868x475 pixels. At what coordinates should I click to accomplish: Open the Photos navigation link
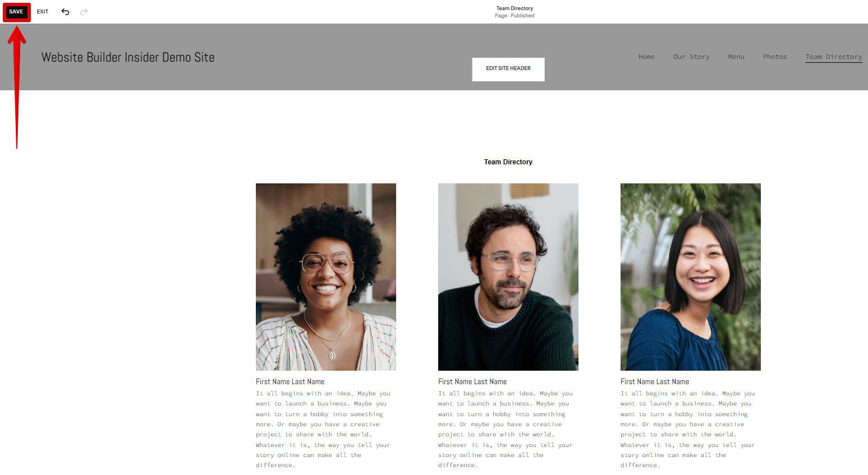(775, 57)
